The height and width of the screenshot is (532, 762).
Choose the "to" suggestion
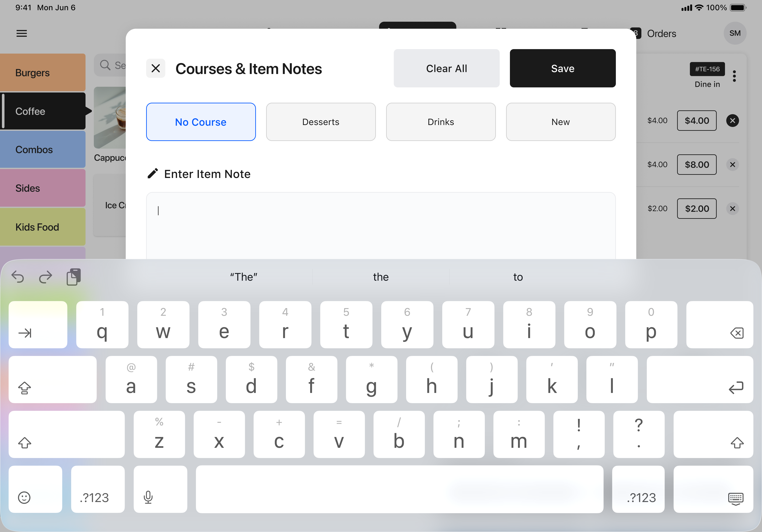click(x=518, y=277)
